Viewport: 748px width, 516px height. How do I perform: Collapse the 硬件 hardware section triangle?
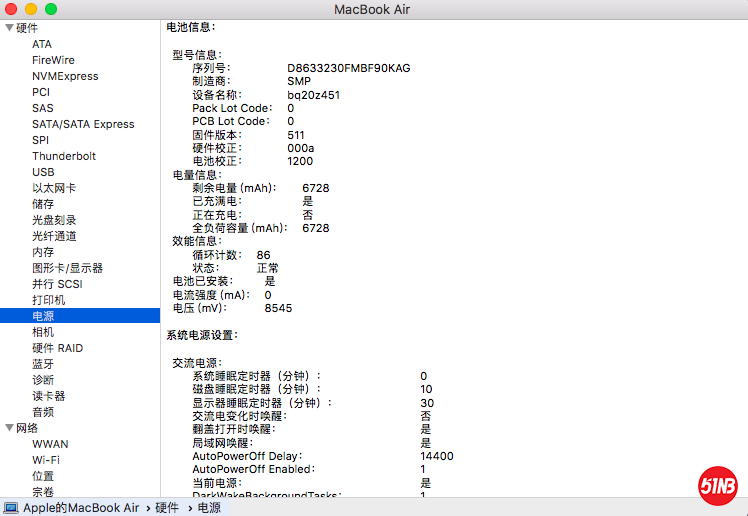coord(9,28)
